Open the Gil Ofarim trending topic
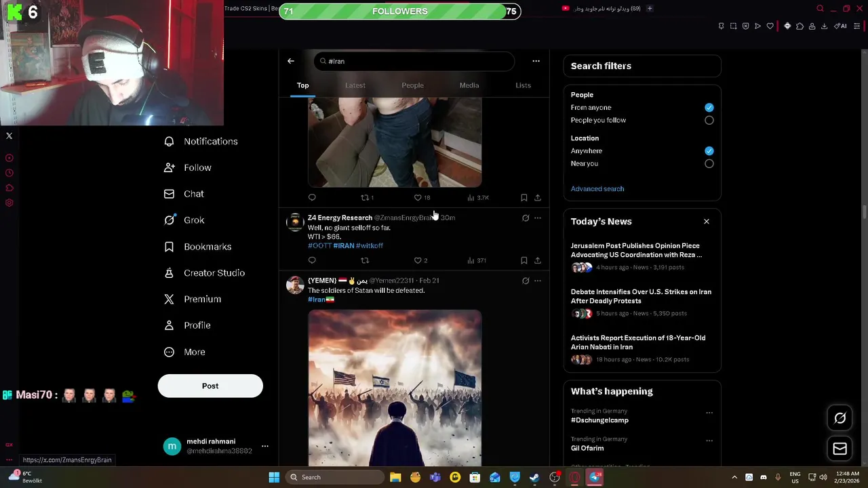The width and height of the screenshot is (868, 488). [587, 448]
